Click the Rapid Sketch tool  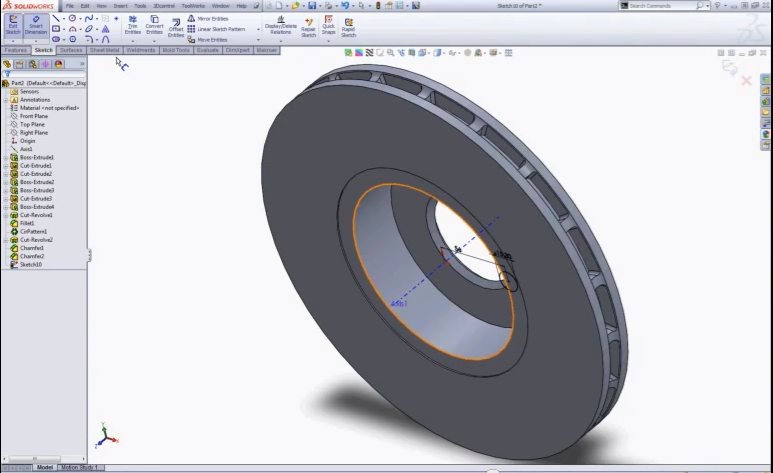pos(349,27)
